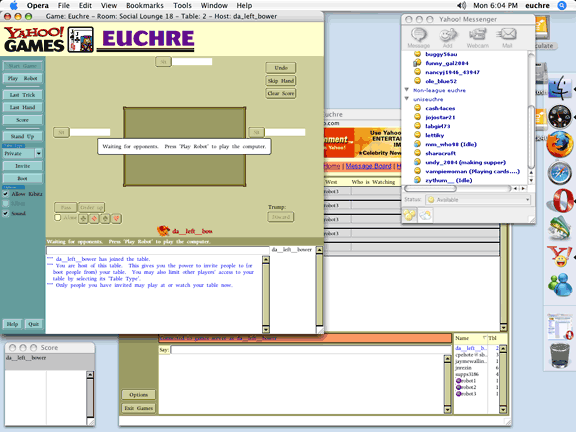Show the buddies tab icon in Messenger

click(410, 215)
